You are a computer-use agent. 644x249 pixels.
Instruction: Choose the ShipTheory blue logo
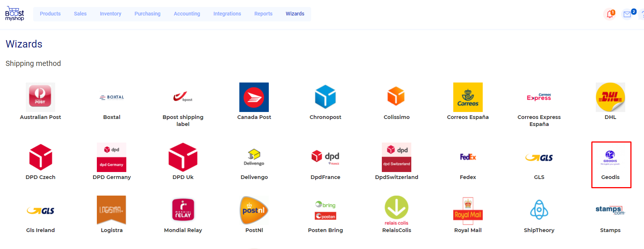[x=539, y=210]
